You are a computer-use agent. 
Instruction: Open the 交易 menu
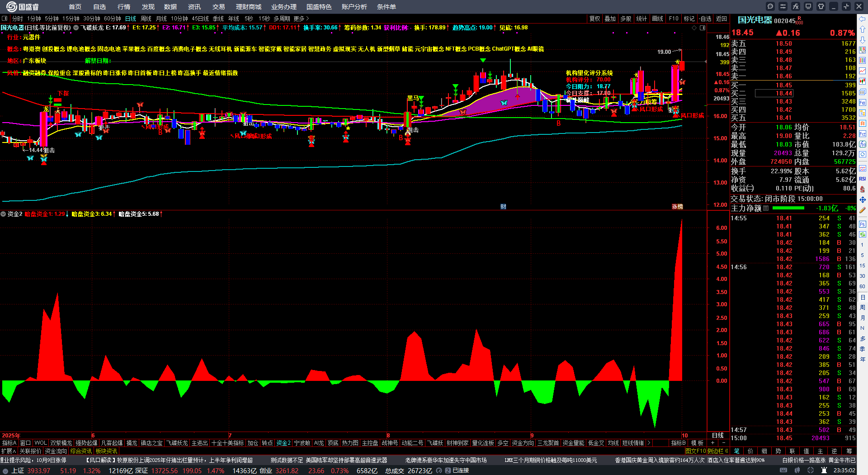[x=219, y=7]
